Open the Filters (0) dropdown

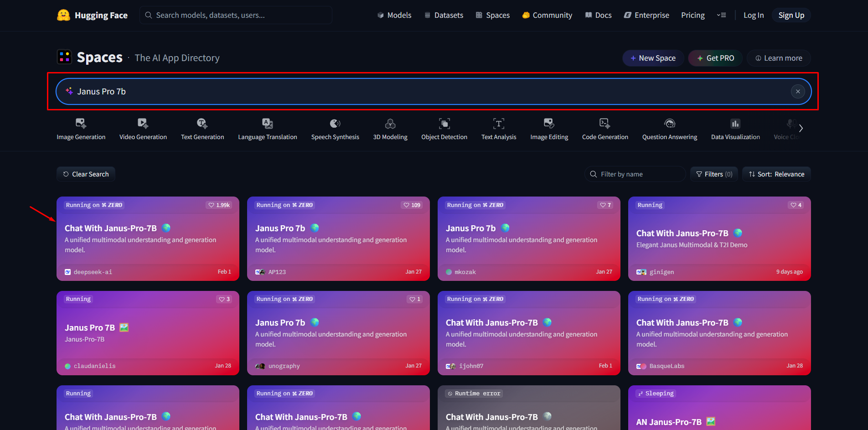point(714,174)
